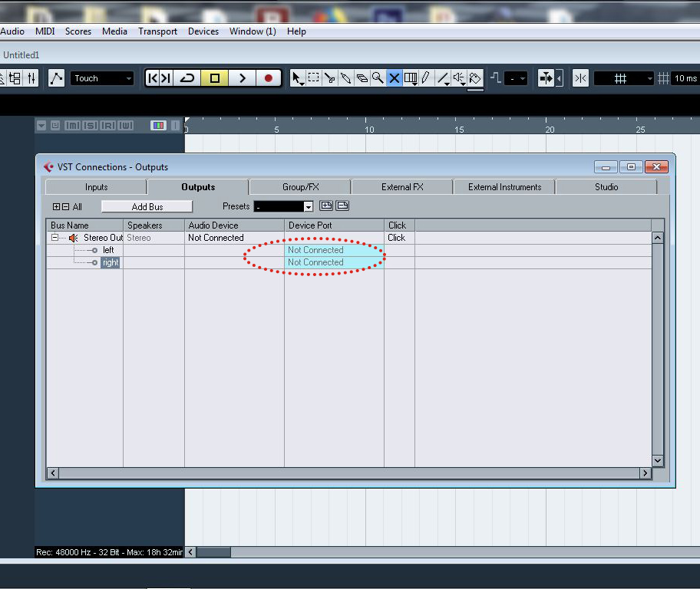The image size is (700, 589).
Task: Pick the Draw pencil tool
Action: [x=425, y=77]
